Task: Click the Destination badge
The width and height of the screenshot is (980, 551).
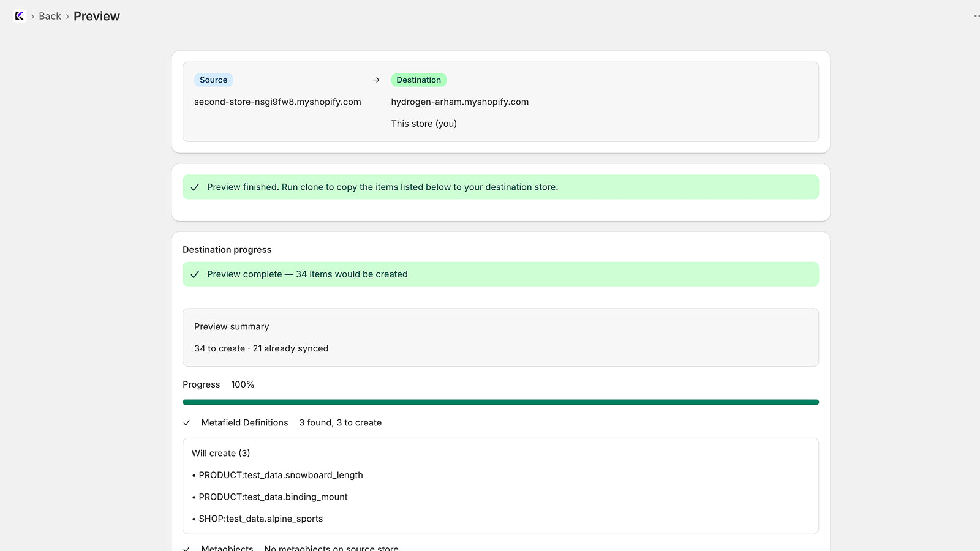Action: click(x=418, y=80)
